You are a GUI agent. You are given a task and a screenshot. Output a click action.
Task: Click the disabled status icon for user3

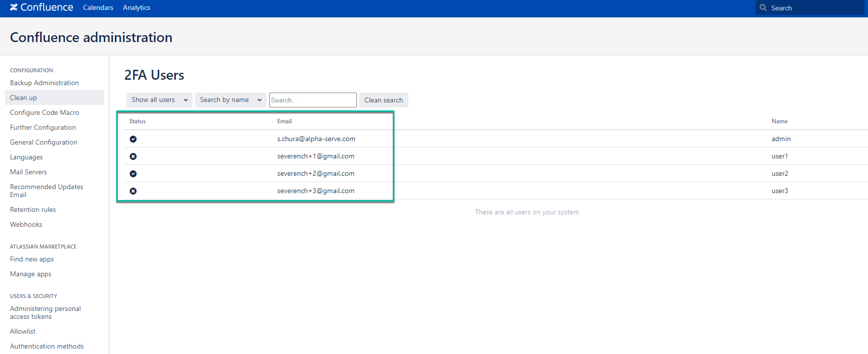[133, 191]
